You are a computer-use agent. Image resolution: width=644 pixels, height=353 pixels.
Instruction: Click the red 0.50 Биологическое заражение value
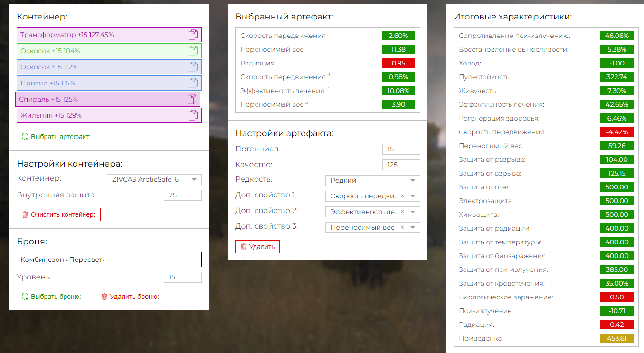point(617,297)
